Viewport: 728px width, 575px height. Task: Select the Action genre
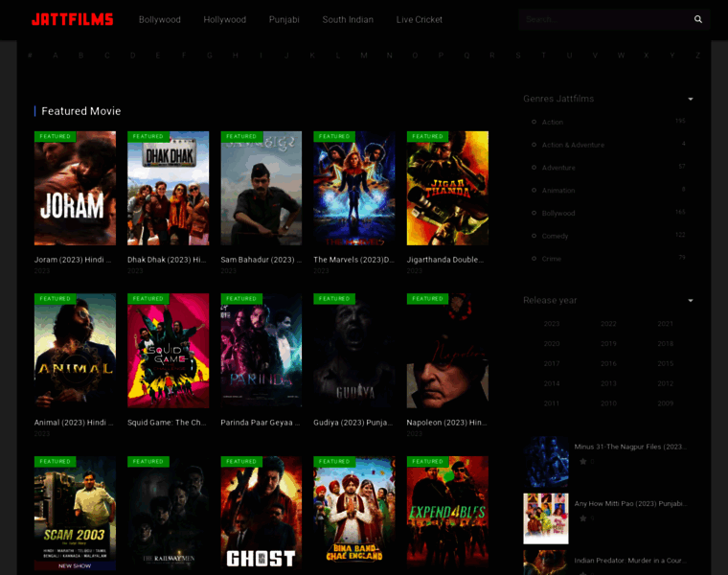coord(553,122)
